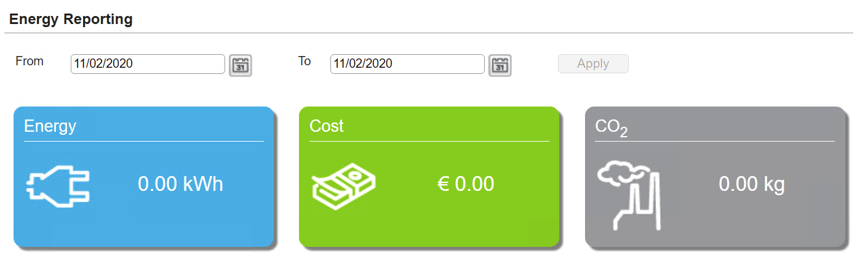The height and width of the screenshot is (266, 868).
Task: Select the green Cost card
Action: pyautogui.click(x=429, y=177)
